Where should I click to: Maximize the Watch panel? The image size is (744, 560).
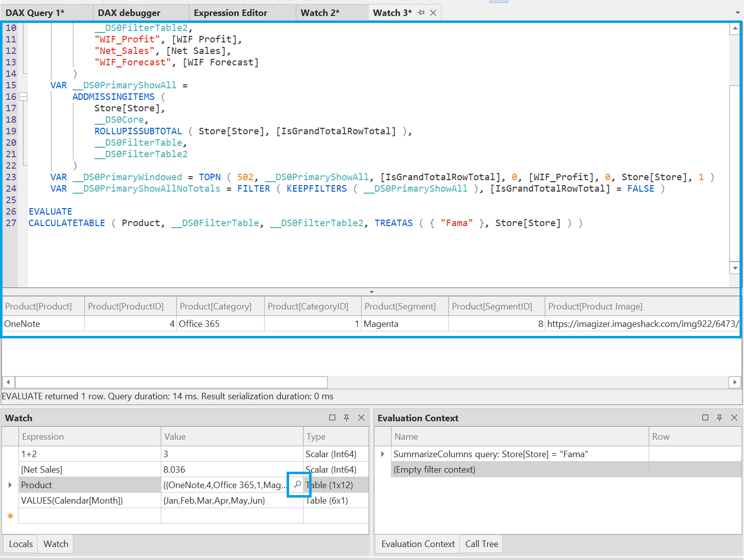tap(332, 418)
